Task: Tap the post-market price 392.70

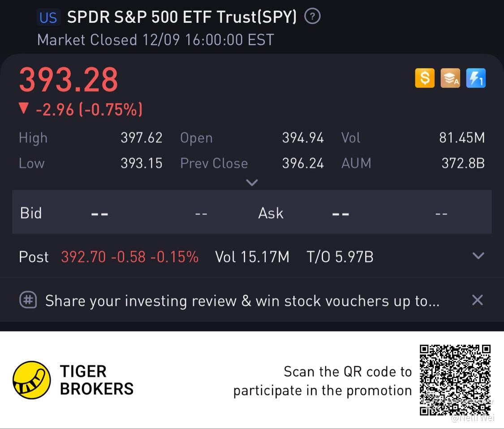Action: click(x=83, y=257)
